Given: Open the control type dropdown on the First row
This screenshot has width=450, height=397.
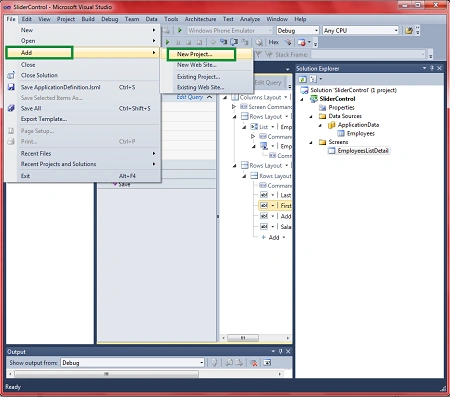Looking at the screenshot, I should pos(273,206).
